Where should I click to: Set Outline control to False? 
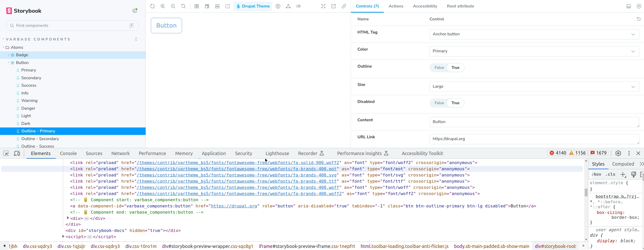point(439,68)
